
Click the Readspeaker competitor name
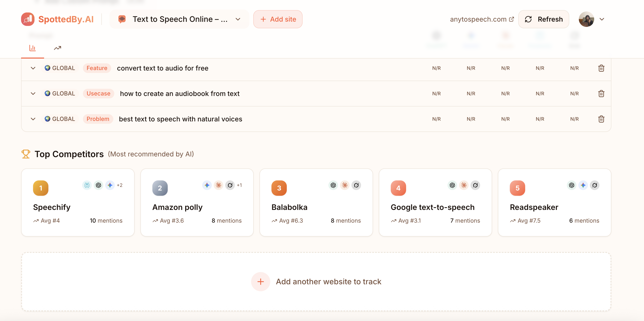(x=534, y=207)
